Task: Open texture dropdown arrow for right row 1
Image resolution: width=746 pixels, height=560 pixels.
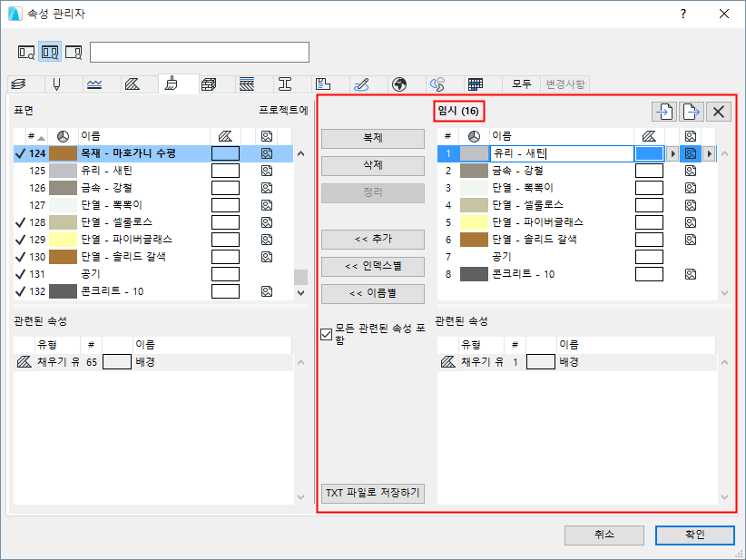Action: [709, 153]
